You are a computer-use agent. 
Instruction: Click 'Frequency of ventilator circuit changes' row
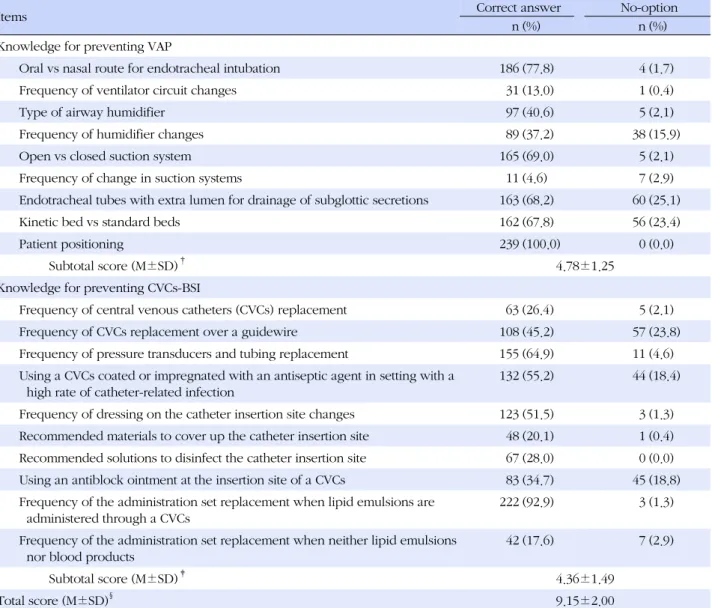(356, 90)
